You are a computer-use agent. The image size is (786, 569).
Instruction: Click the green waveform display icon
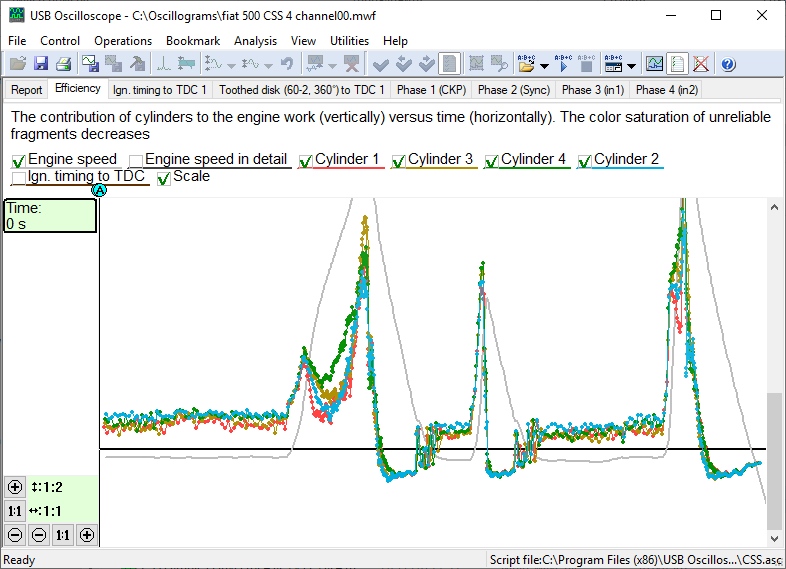click(654, 64)
